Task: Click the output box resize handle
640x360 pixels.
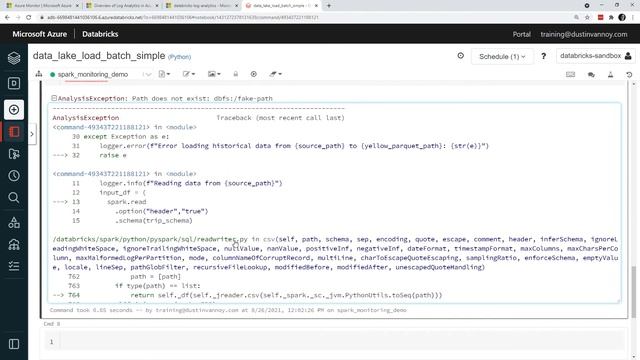Action: coord(618,301)
